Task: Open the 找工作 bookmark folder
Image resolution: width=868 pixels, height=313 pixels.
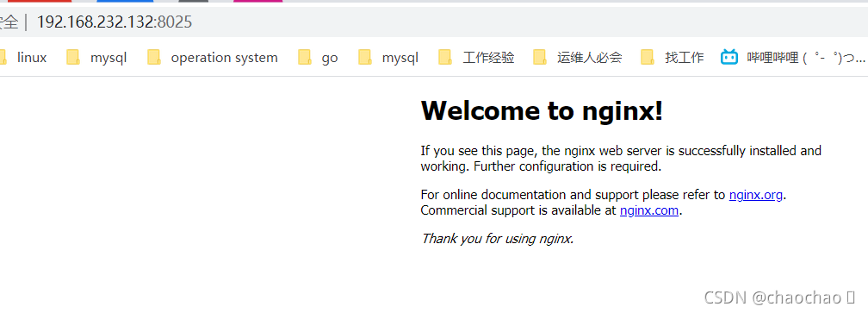Action: click(x=673, y=57)
